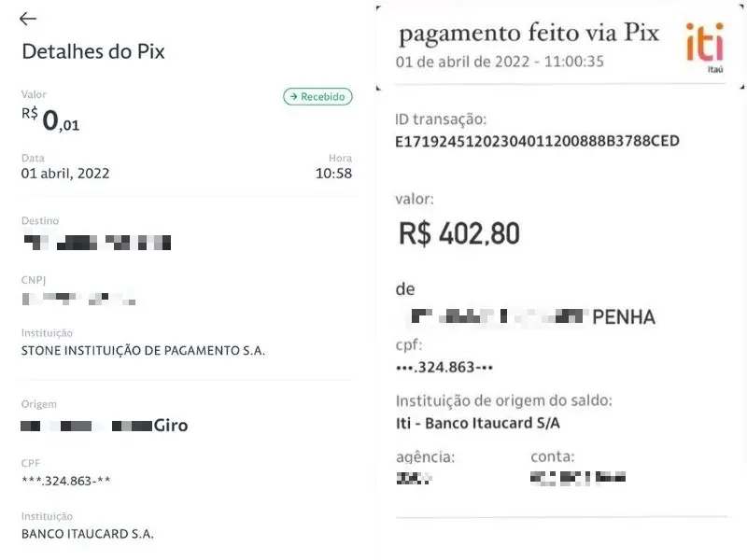The image size is (747, 560).
Task: Tap the blurred CNPJ number
Action: [x=78, y=299]
